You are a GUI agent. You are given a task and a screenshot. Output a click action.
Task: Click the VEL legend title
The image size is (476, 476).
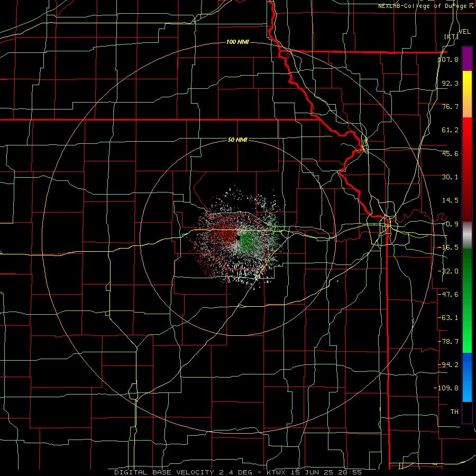[464, 32]
